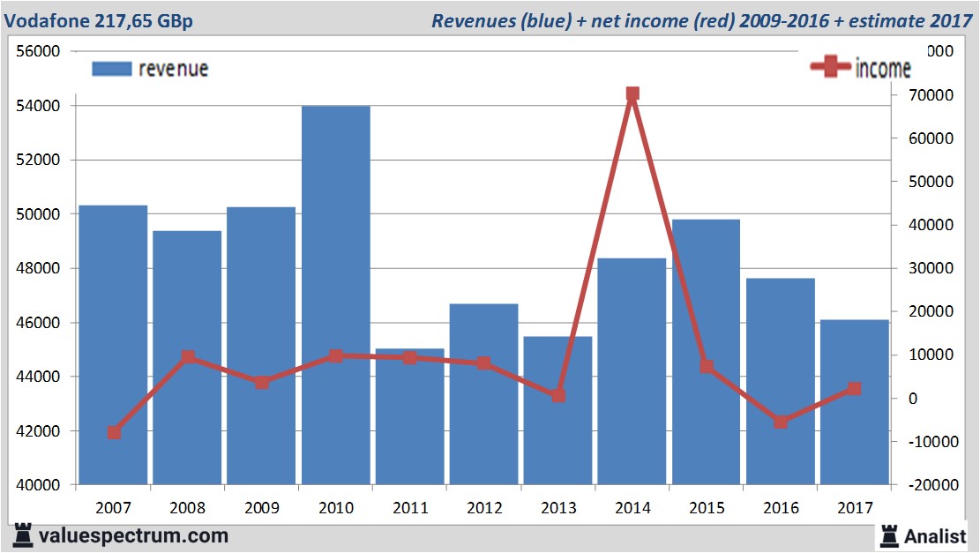The width and height of the screenshot is (980, 553).
Task: Select the 2016 revenue bar
Action: pos(781,381)
